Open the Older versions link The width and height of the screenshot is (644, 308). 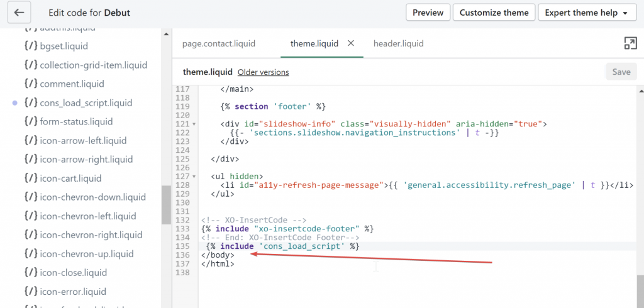pos(263,72)
